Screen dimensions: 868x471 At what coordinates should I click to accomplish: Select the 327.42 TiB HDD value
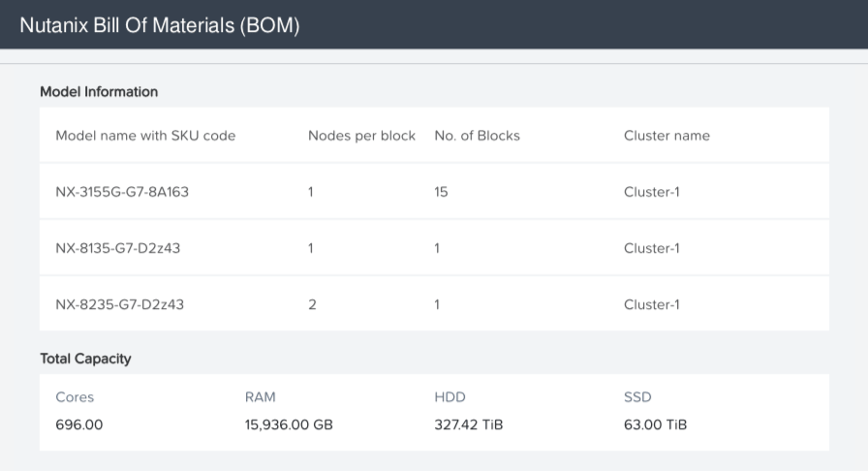click(469, 424)
